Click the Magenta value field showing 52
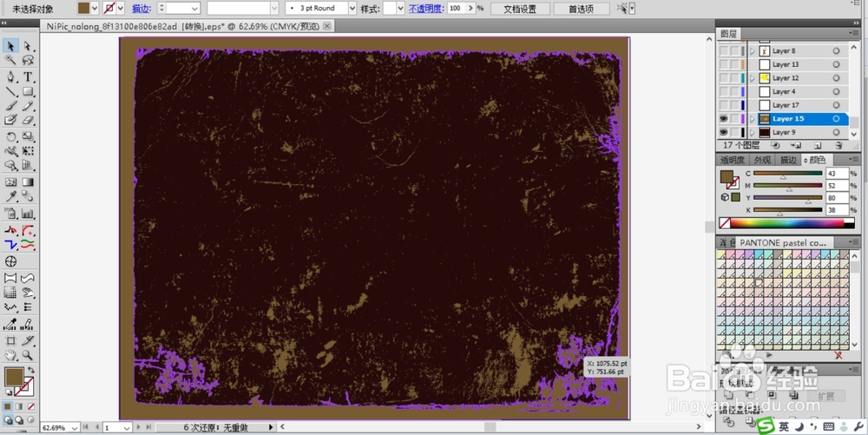This screenshot has height=435, width=868. pos(837,186)
